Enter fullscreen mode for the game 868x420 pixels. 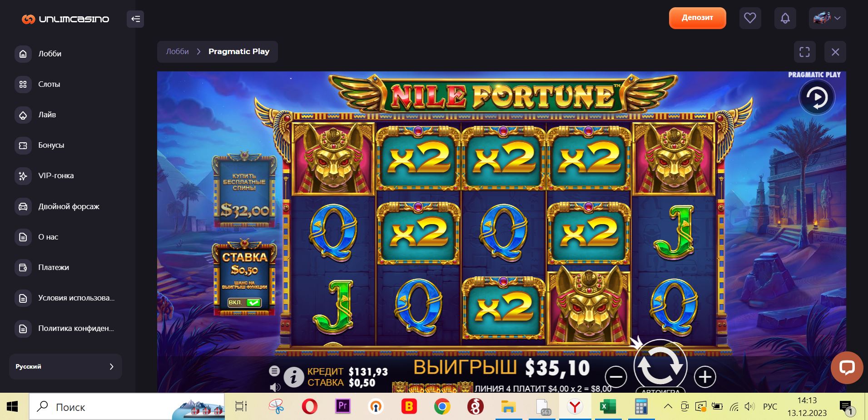804,52
